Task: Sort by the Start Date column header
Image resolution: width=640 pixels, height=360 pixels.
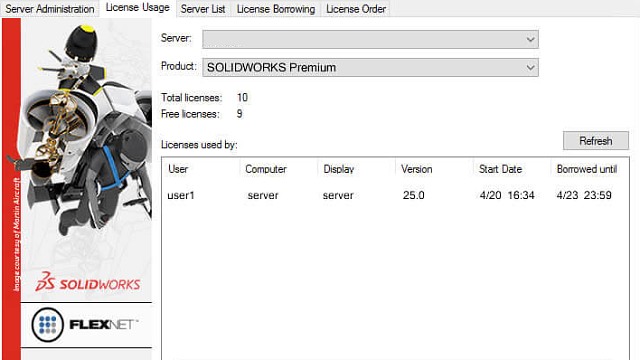Action: point(511,169)
